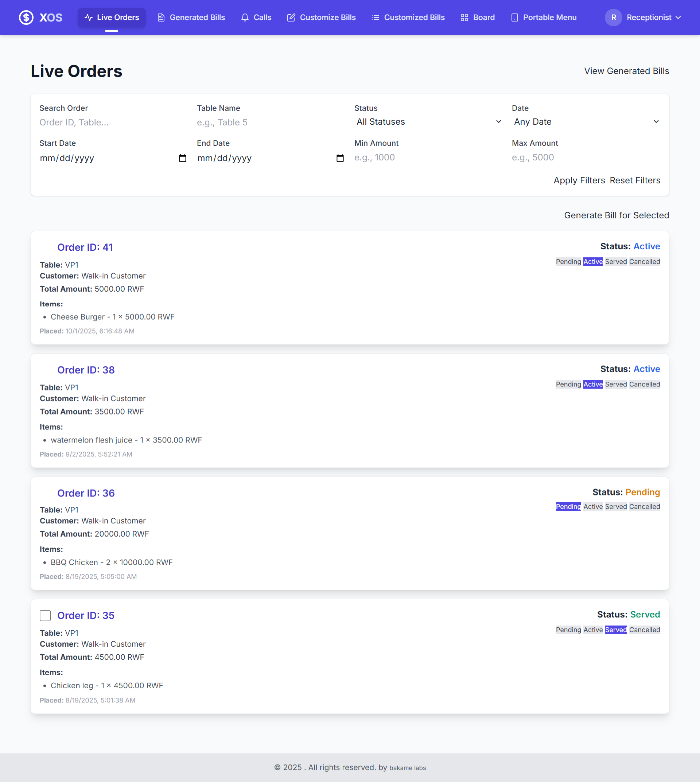
Task: Click the XOS dollar logo
Action: click(26, 17)
